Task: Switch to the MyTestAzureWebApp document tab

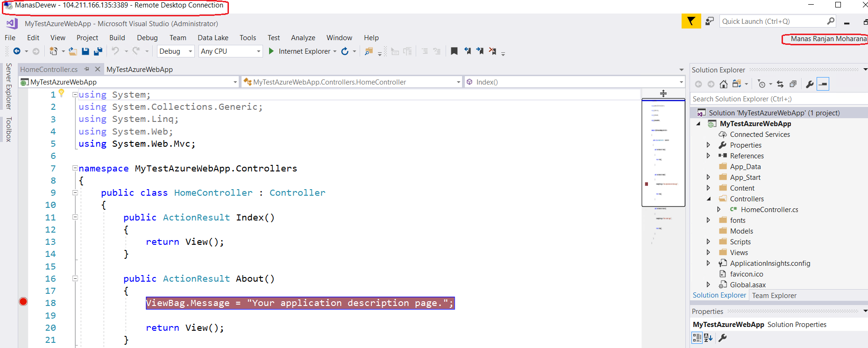Action: [x=140, y=70]
